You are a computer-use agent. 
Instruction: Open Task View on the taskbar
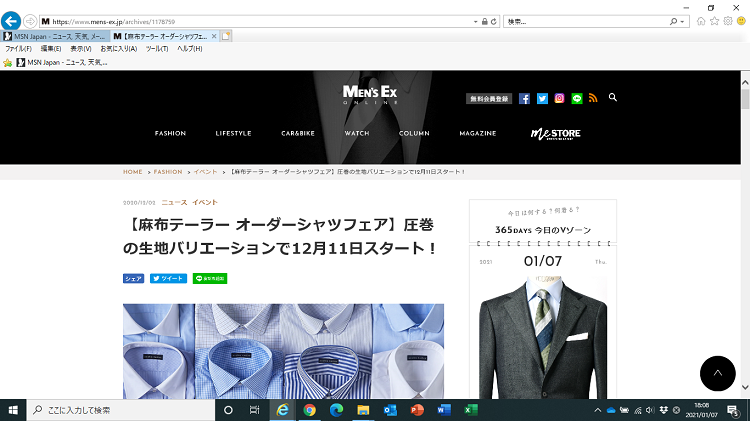[254, 410]
